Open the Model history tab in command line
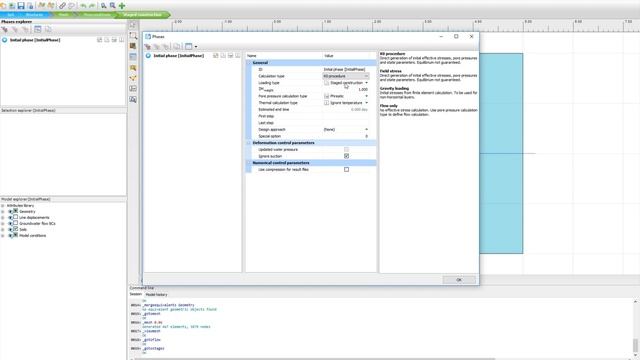 click(156, 294)
